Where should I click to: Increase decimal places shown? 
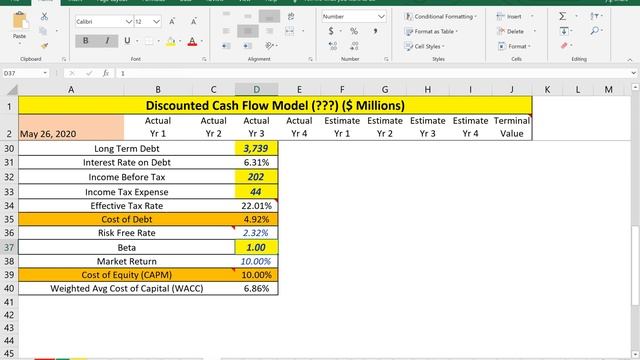tap(333, 46)
